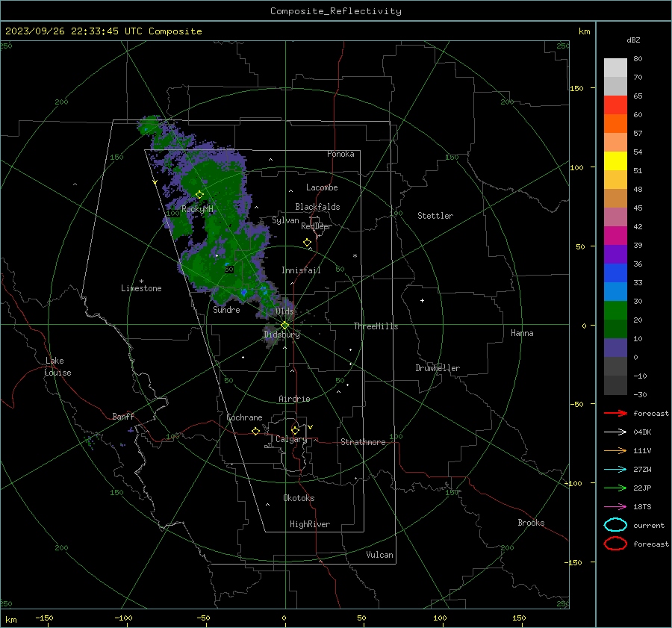Click the ThreeHills label on the map
The width and height of the screenshot is (672, 628).
click(376, 326)
